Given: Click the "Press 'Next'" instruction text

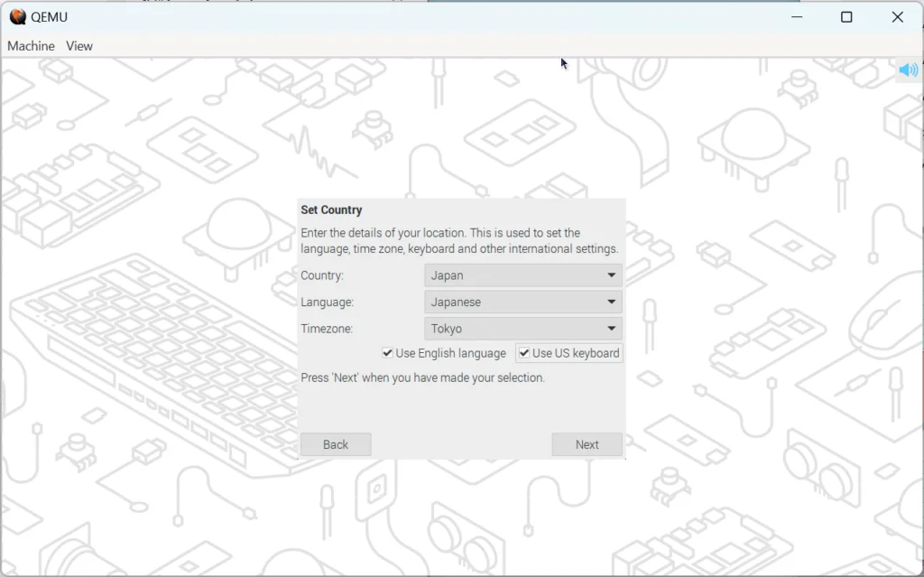Looking at the screenshot, I should click(x=422, y=377).
